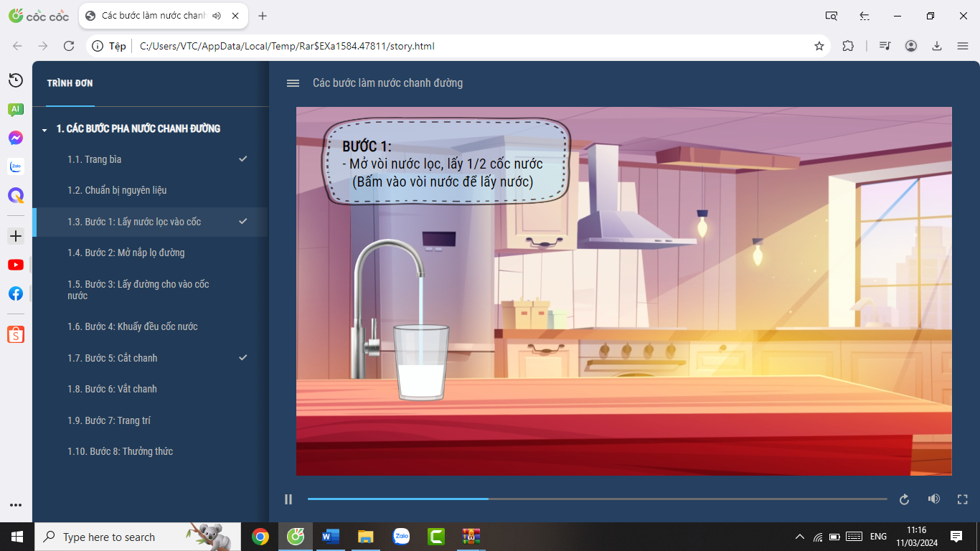Open Shopee from the browser sidebar
This screenshot has width=980, height=551.
point(16,334)
